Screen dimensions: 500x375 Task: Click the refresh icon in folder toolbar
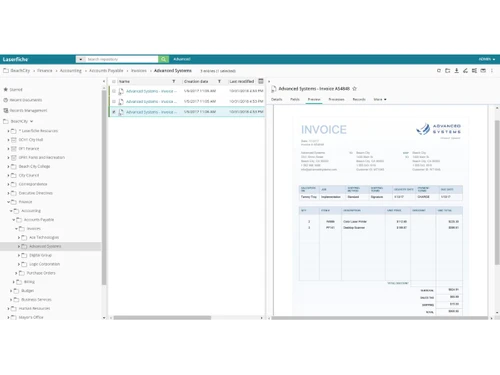439,71
